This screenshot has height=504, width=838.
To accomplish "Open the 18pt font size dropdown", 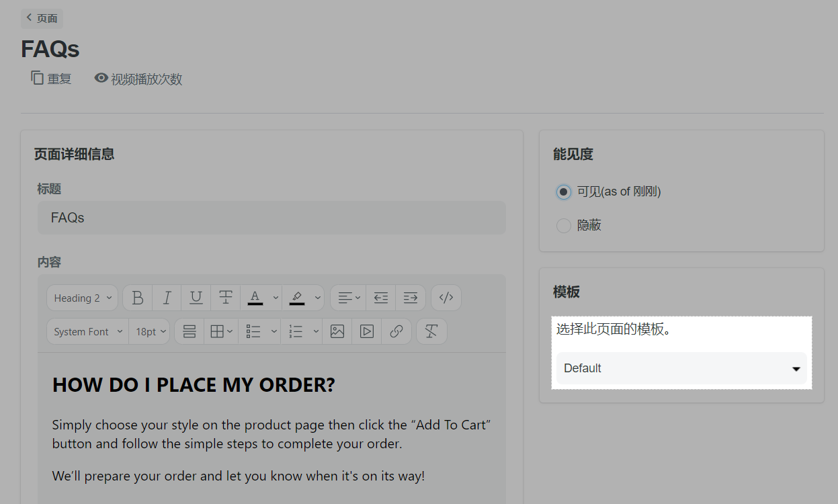I will point(149,331).
